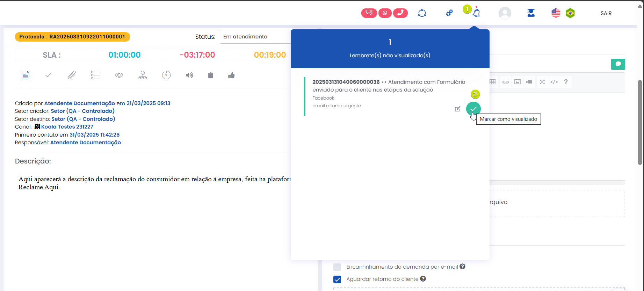
Task: Toggle Encaminhamento da demanda por e-mail checkbox
Action: point(337,267)
